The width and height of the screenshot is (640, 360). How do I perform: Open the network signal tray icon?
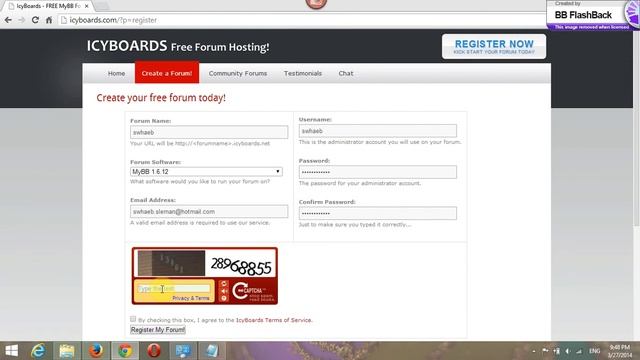point(579,351)
